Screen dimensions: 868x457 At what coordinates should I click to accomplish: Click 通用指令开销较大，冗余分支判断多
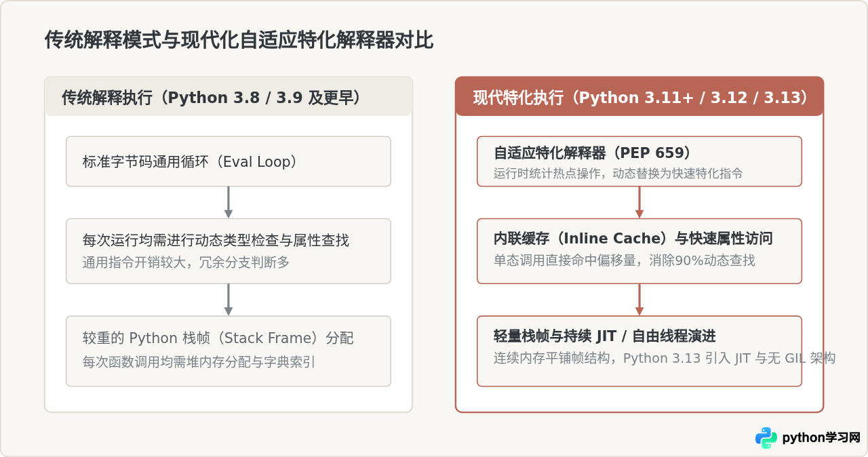pos(186,262)
